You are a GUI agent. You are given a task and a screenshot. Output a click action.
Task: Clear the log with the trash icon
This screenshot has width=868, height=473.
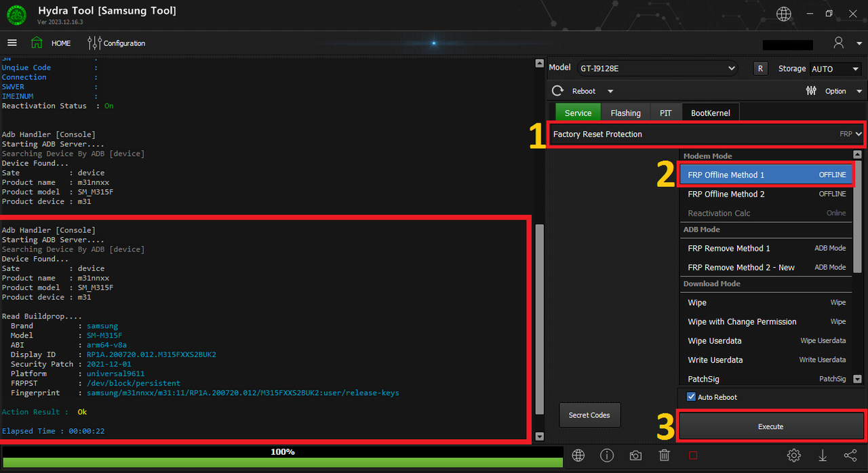665,455
